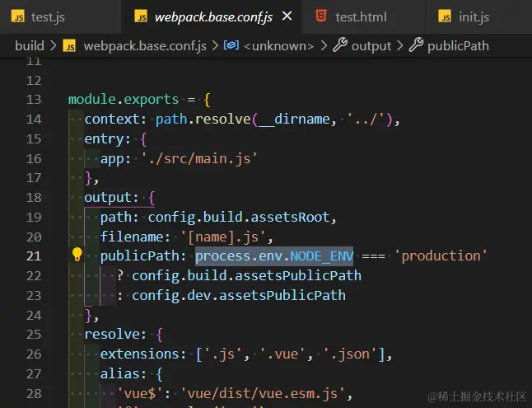This screenshot has width=532, height=408.
Task: Click the 'entry' key on line 15
Action: [104, 139]
